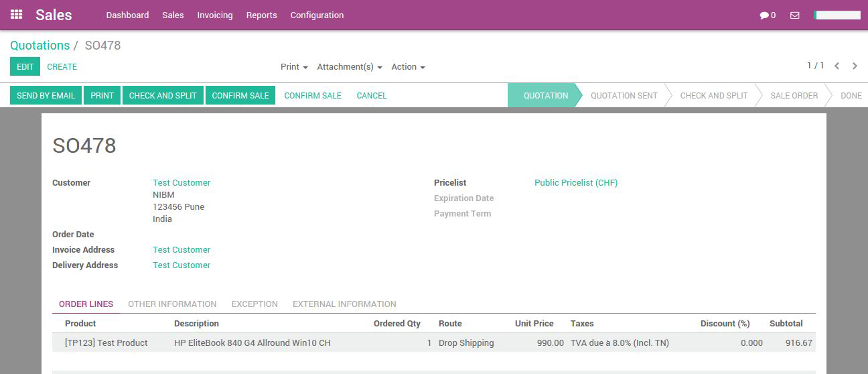The height and width of the screenshot is (374, 868).
Task: Open the user profile bar in header
Action: pos(837,15)
